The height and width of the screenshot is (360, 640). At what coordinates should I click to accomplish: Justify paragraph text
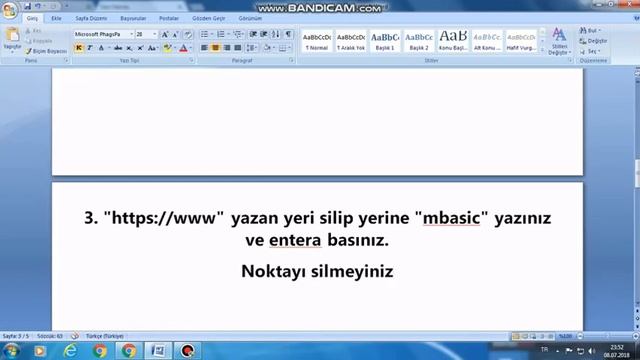(x=238, y=48)
